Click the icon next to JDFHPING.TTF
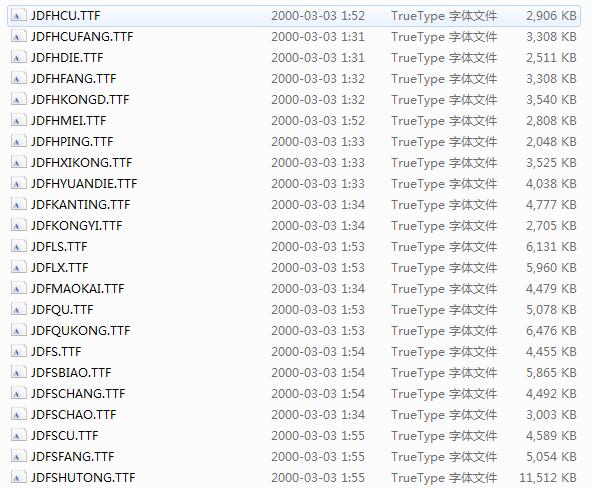The image size is (593, 489). pos(19,142)
